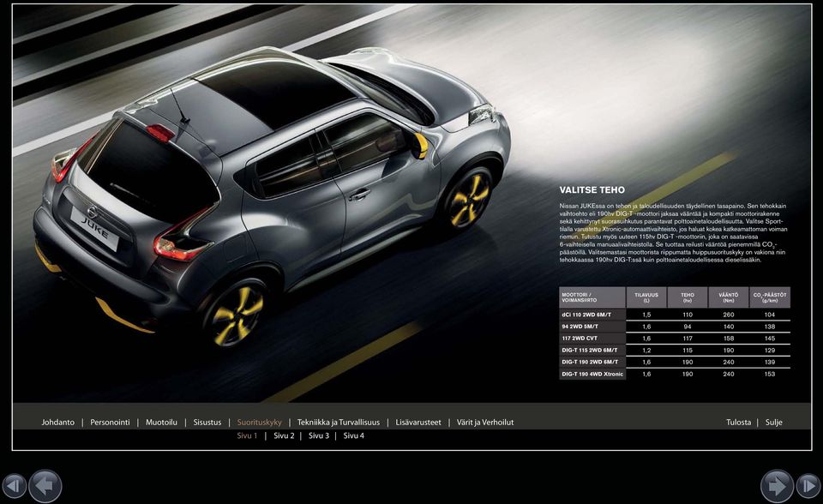
Task: Click the MOOTTORI / VOIMANSIIRTO column header
Action: coord(592,297)
